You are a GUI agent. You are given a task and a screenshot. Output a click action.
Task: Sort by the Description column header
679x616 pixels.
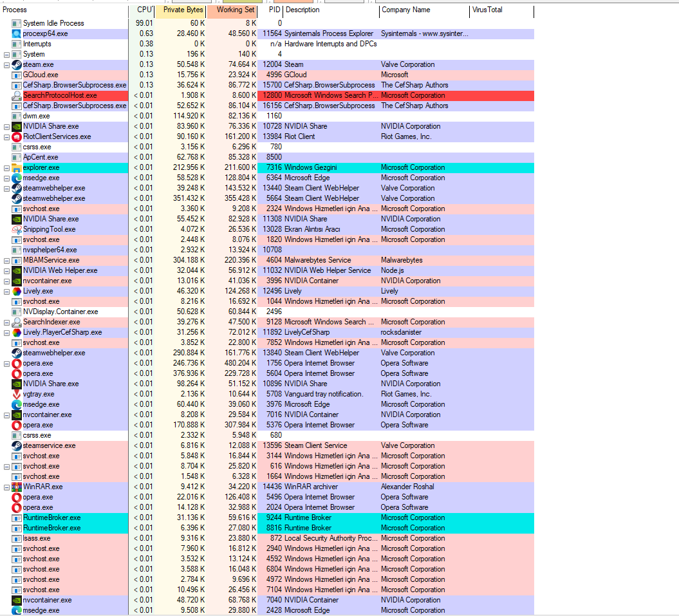tap(331, 10)
